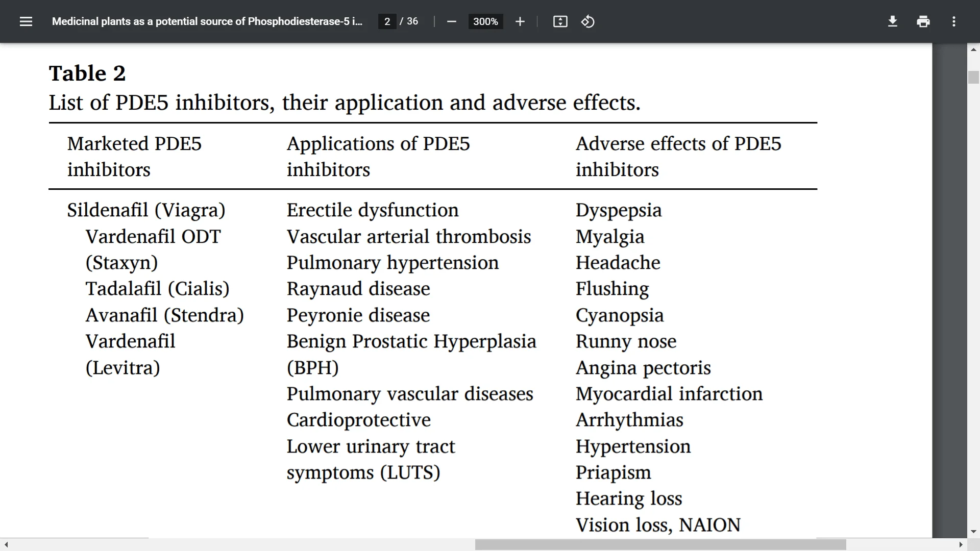The width and height of the screenshot is (980, 551).
Task: Click the '/ 36' total pages label
Action: pyautogui.click(x=409, y=21)
